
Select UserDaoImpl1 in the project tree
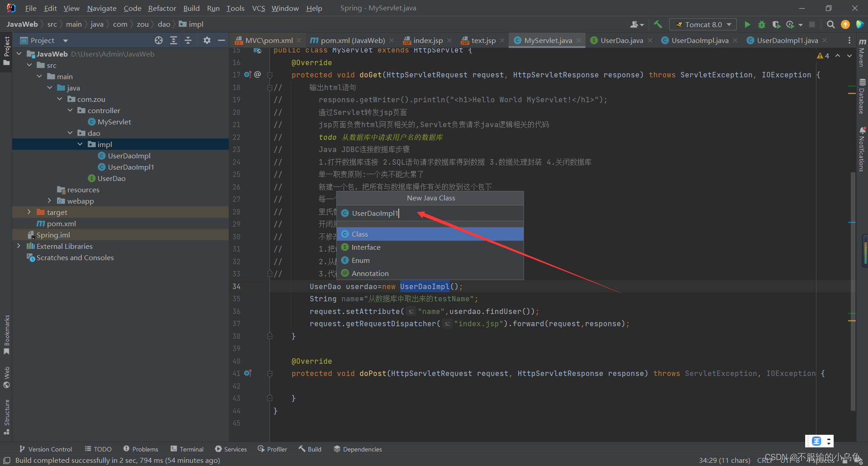[131, 167]
